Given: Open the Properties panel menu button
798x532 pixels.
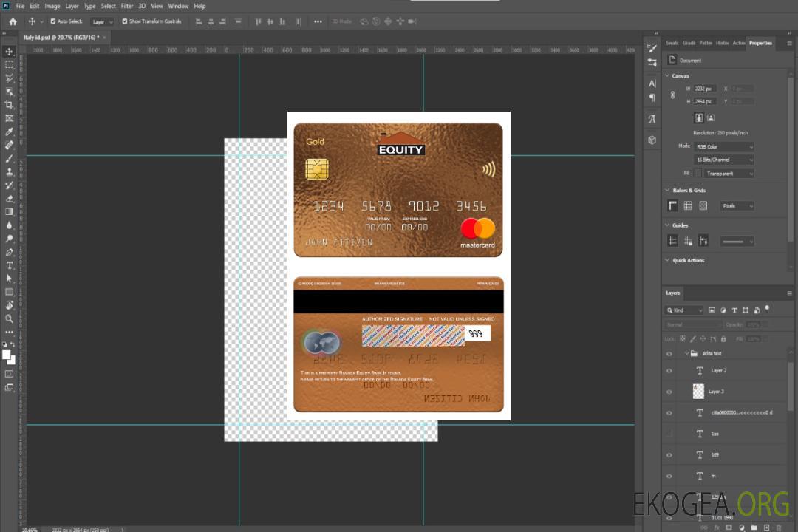Looking at the screenshot, I should (x=789, y=44).
